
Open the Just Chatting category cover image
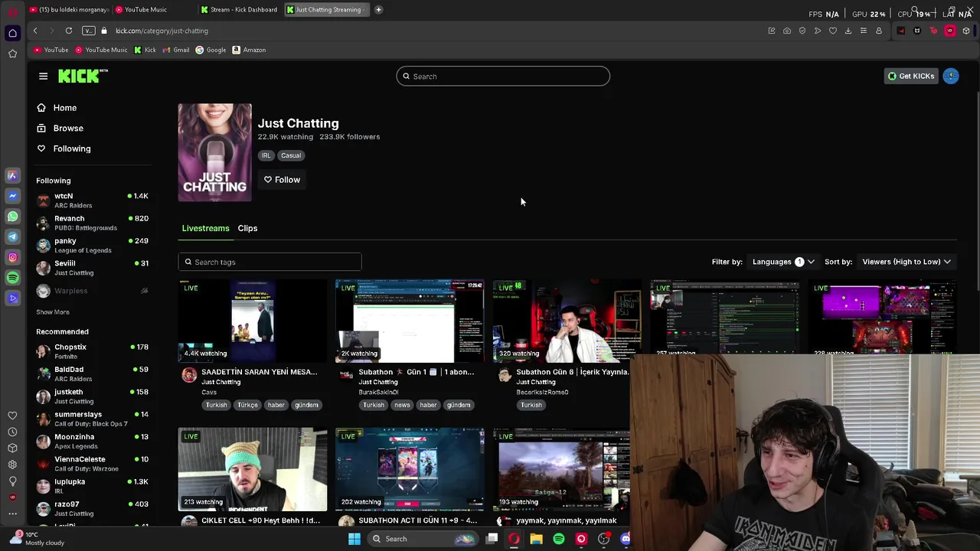pos(214,152)
